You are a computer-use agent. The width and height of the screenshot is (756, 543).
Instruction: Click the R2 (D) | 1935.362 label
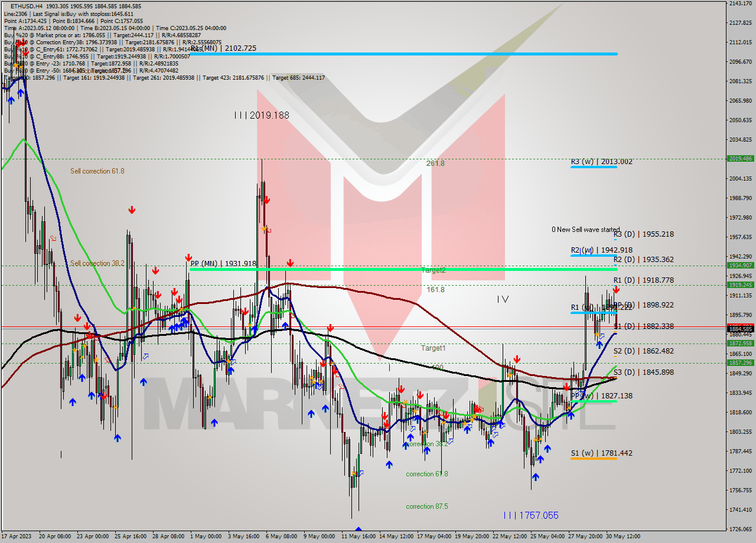pyautogui.click(x=643, y=260)
